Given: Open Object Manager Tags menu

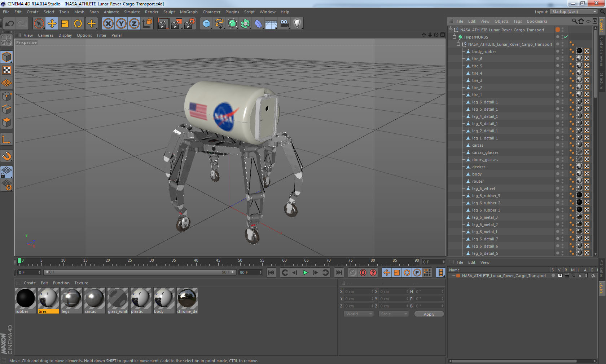Looking at the screenshot, I should 518,21.
